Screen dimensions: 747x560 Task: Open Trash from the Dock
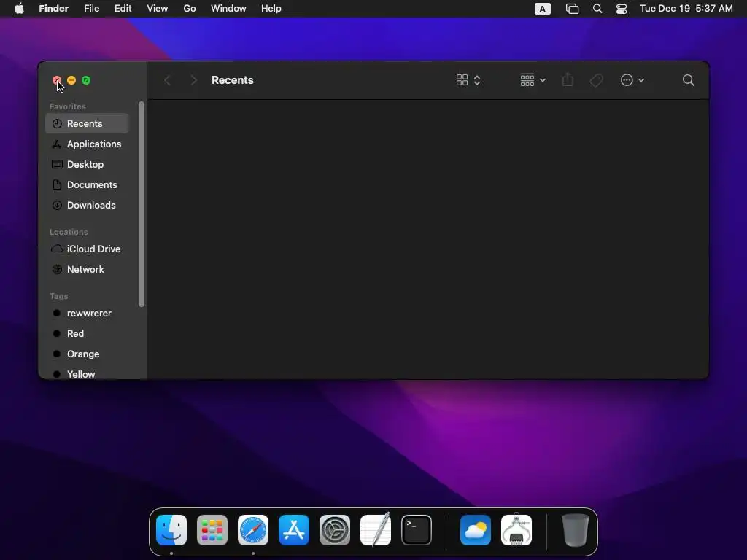pos(575,530)
